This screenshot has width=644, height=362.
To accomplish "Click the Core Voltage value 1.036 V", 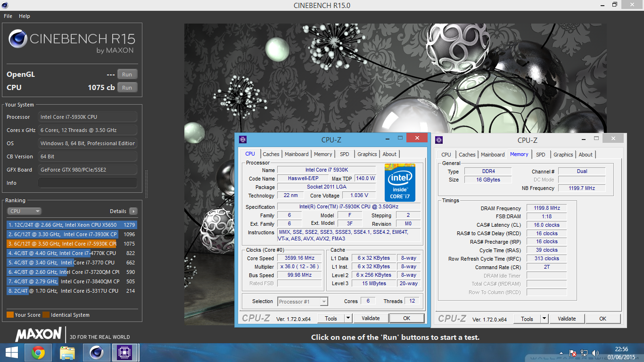I will tap(359, 196).
